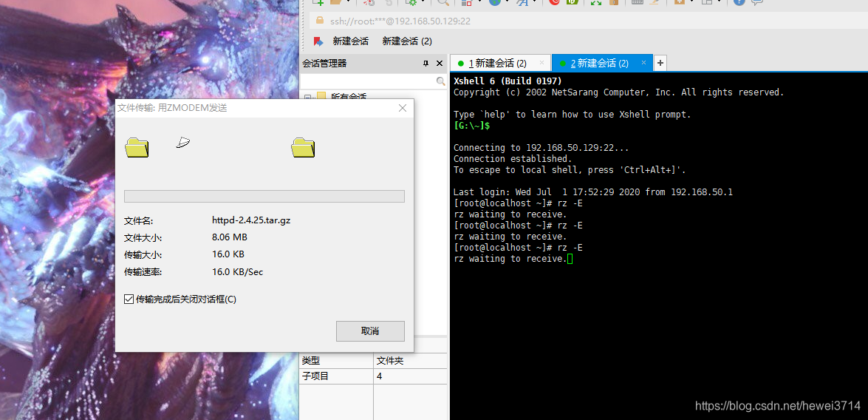This screenshot has height=420, width=868.
Task: Click the green gear properties toolbar icon
Action: (x=411, y=2)
